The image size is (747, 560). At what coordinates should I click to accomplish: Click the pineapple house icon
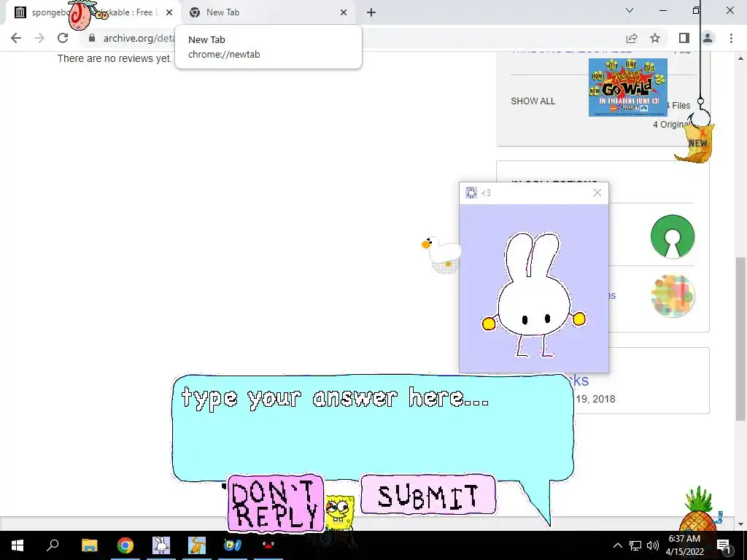(x=699, y=508)
